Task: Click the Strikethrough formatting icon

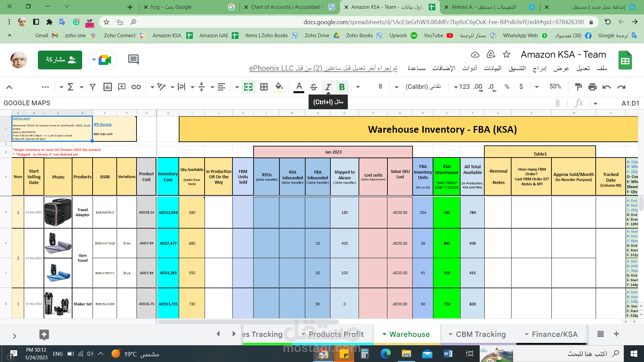Action: tap(314, 87)
